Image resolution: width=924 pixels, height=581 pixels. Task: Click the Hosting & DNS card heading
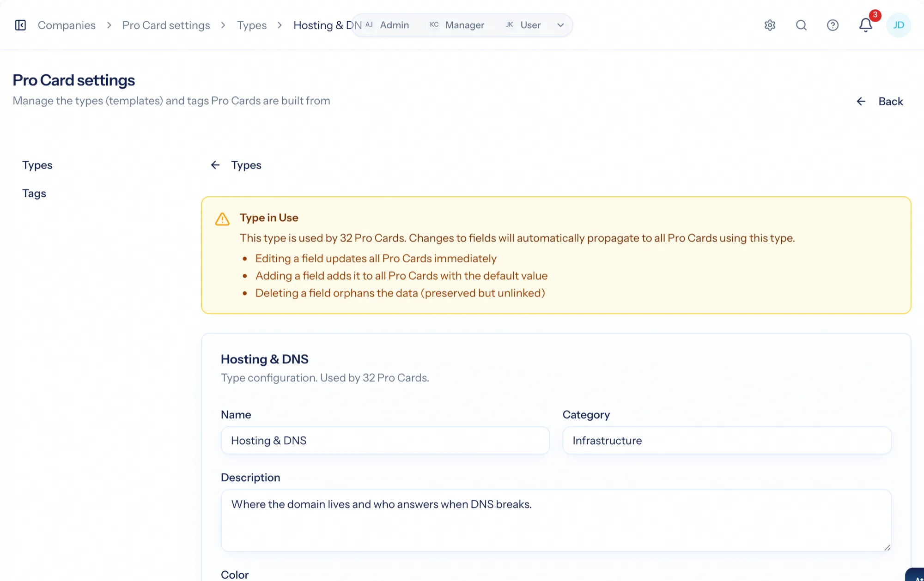[264, 359]
